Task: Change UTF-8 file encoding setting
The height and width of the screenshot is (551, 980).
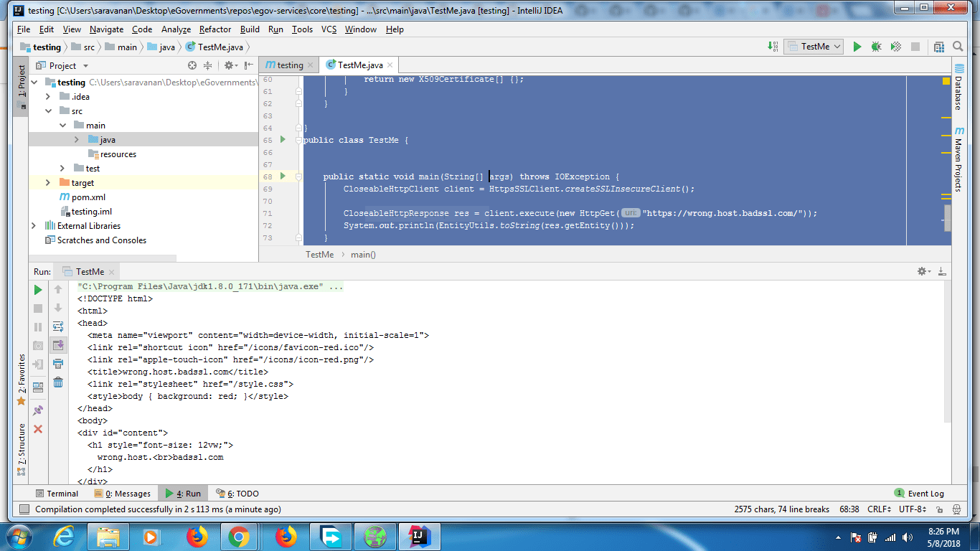Action: [912, 509]
